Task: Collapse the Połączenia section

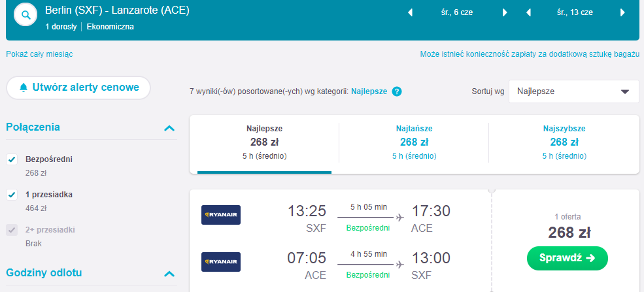Action: [x=169, y=128]
